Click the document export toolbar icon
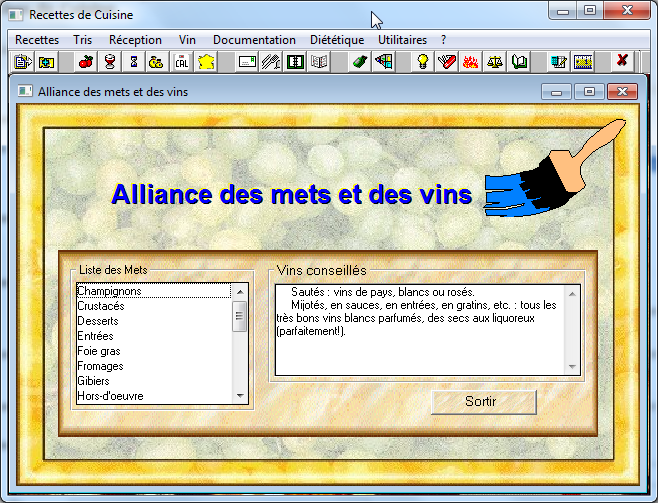Image resolution: width=658 pixels, height=503 pixels. 22,62
